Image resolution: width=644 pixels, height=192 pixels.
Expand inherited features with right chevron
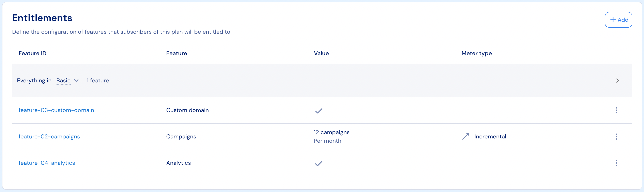click(x=617, y=81)
